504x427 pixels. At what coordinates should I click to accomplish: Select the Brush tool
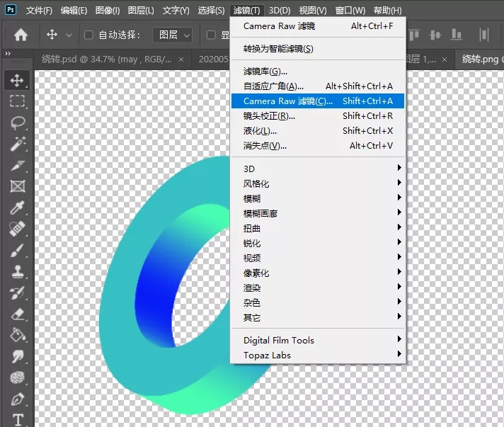17,250
